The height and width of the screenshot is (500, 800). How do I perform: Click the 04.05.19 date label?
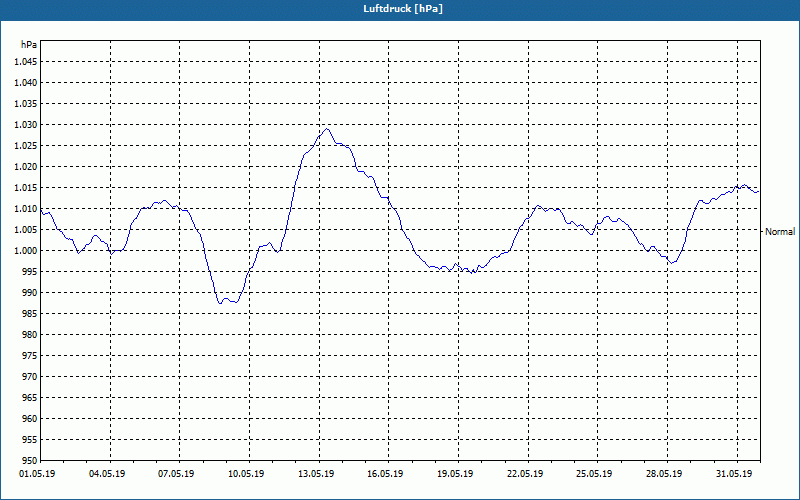click(x=107, y=474)
